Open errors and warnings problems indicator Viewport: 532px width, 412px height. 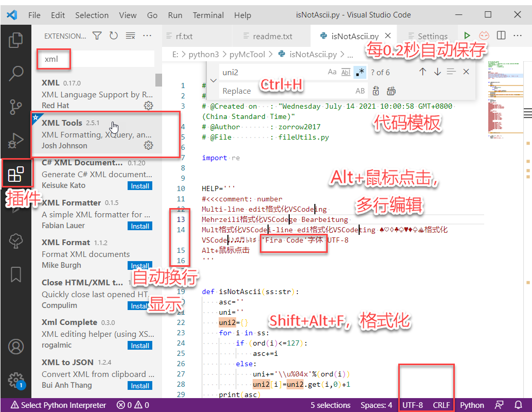133,405
